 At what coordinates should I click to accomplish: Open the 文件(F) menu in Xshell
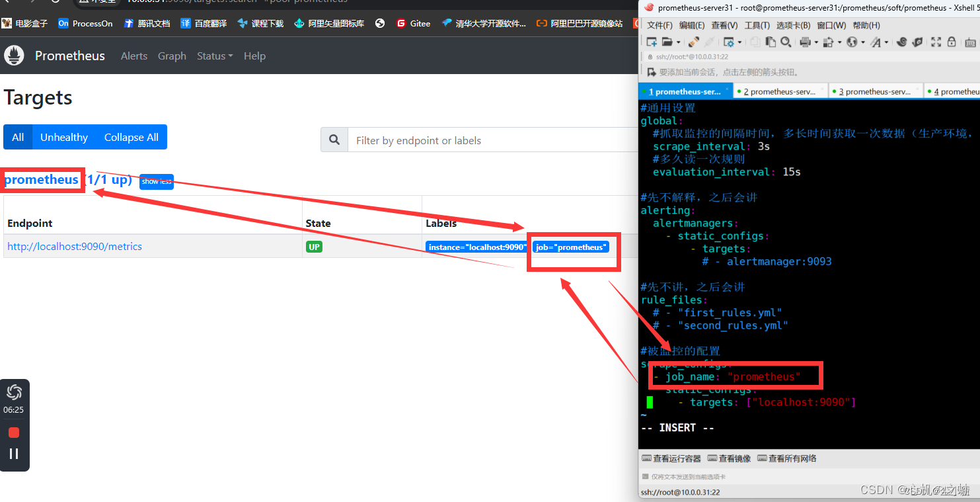pos(660,25)
